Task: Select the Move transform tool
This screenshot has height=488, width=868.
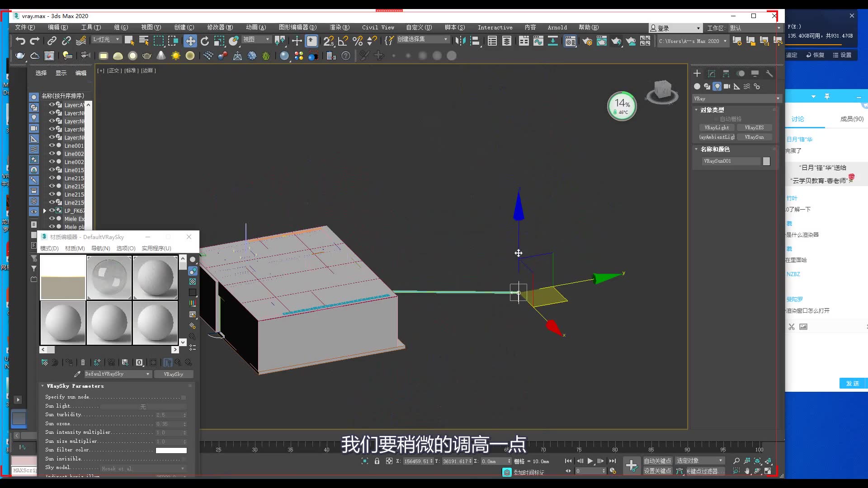Action: 190,41
